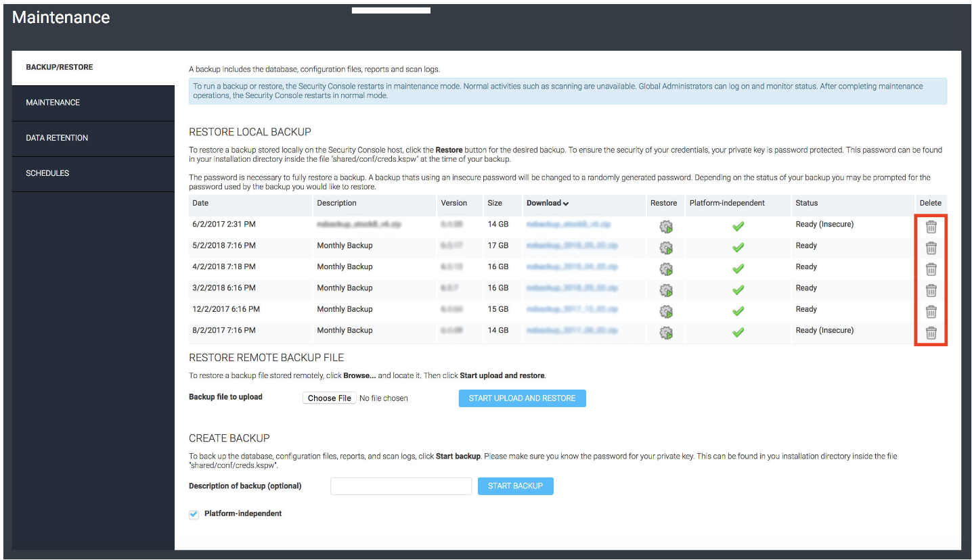
Task: Delete the 12/2/2017 Monthly Backup
Action: coord(931,312)
